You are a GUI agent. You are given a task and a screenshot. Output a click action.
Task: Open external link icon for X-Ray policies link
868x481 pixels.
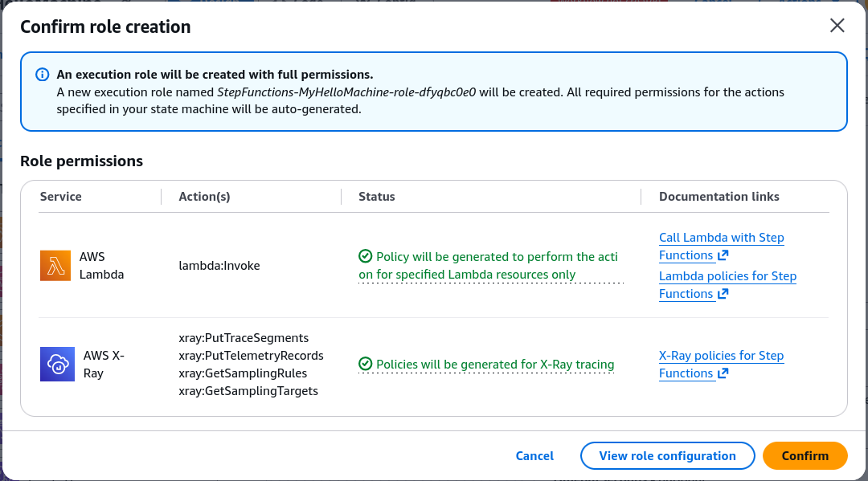point(723,373)
